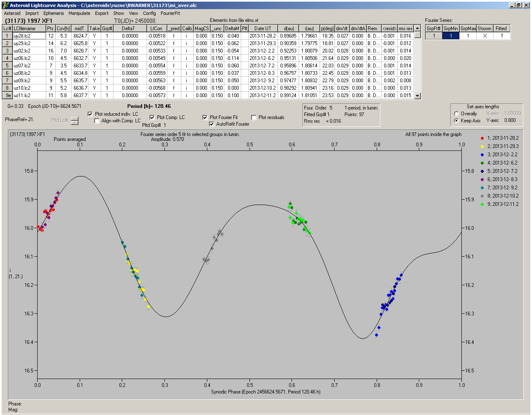Click the uz08.lc2 filename cell
Screen dimensions: 532x415
[29, 73]
